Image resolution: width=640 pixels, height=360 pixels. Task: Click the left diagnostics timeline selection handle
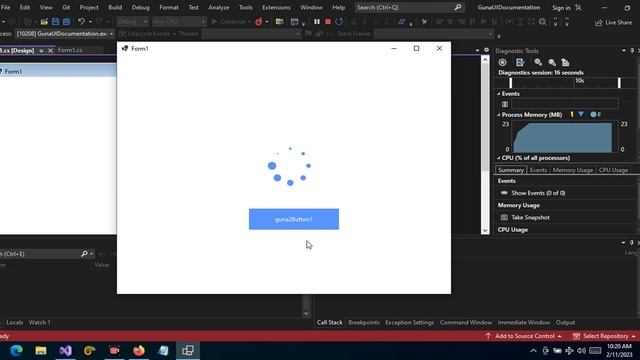point(510,83)
